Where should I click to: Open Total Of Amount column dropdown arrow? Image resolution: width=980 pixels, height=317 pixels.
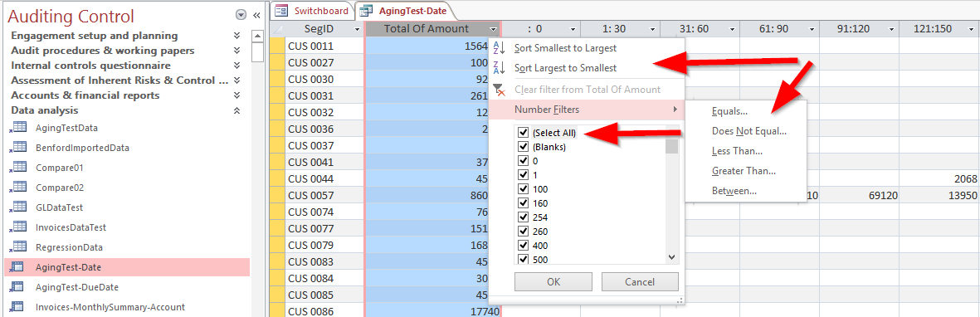tap(495, 29)
